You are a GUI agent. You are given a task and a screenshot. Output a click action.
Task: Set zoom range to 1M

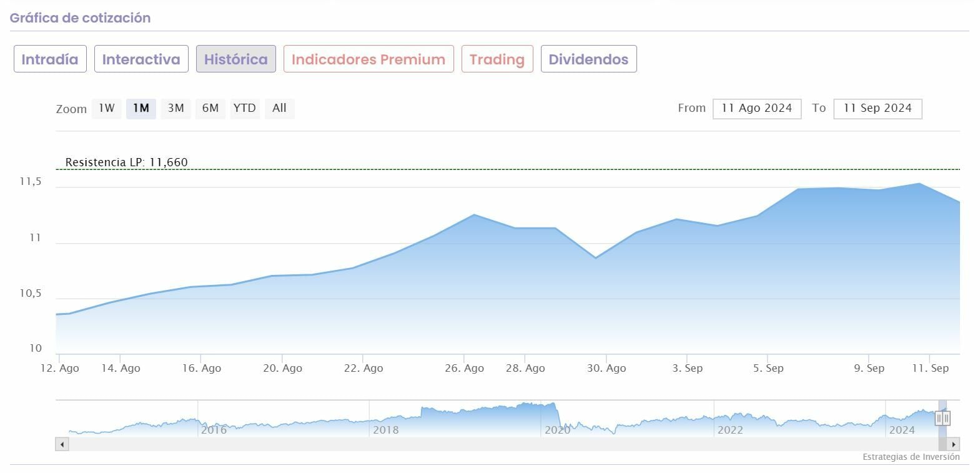coord(141,108)
